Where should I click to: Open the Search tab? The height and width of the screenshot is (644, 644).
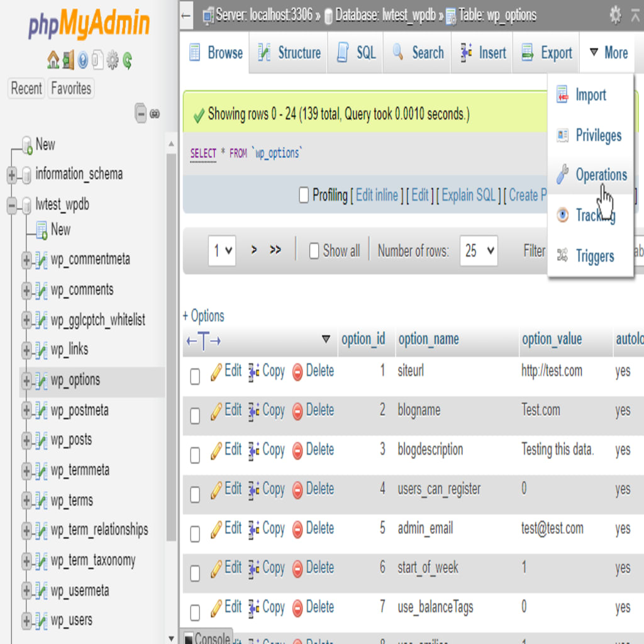[418, 53]
